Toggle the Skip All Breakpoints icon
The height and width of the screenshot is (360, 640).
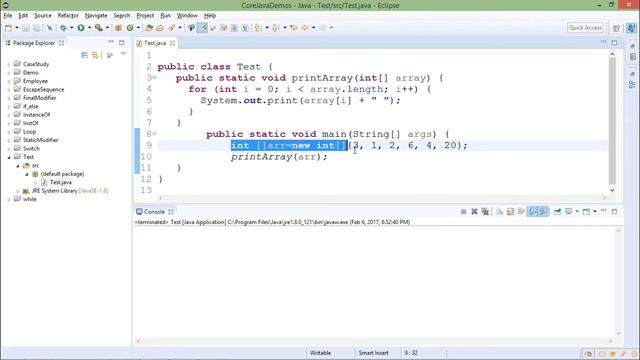49,28
